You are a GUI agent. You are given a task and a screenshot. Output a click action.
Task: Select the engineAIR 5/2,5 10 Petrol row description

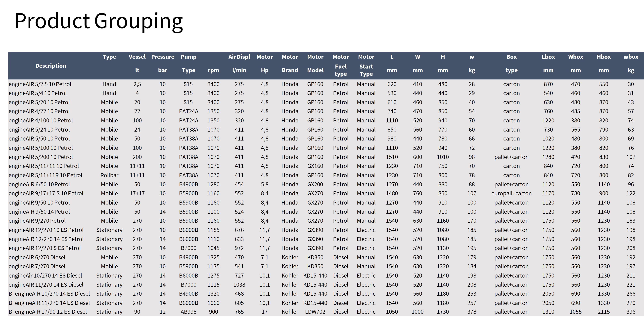[x=40, y=84]
